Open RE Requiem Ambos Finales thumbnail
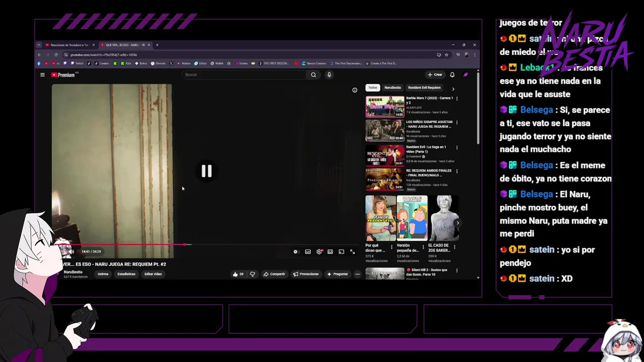The height and width of the screenshot is (362, 644). (385, 179)
